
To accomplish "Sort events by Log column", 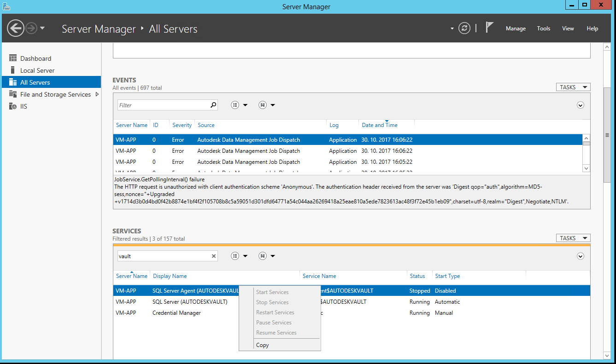I will coord(334,125).
